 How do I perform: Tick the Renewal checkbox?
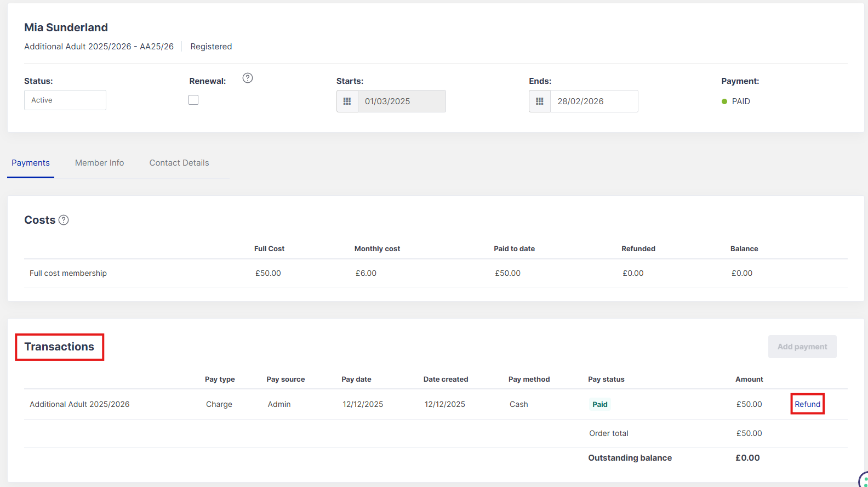pyautogui.click(x=193, y=100)
